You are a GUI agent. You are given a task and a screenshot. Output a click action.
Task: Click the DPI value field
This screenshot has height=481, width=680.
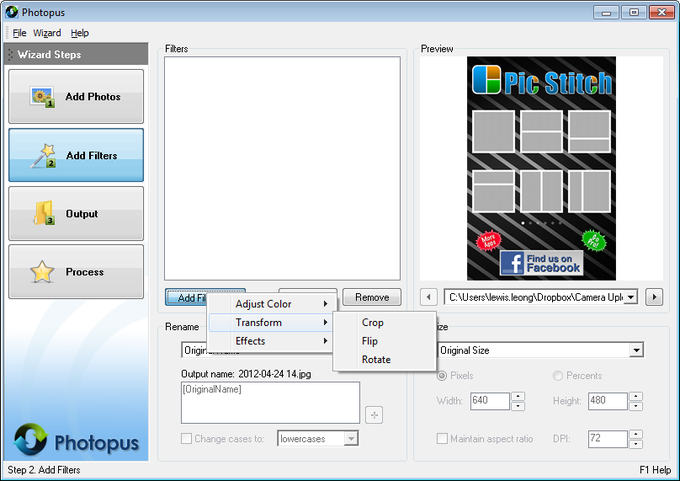click(608, 438)
